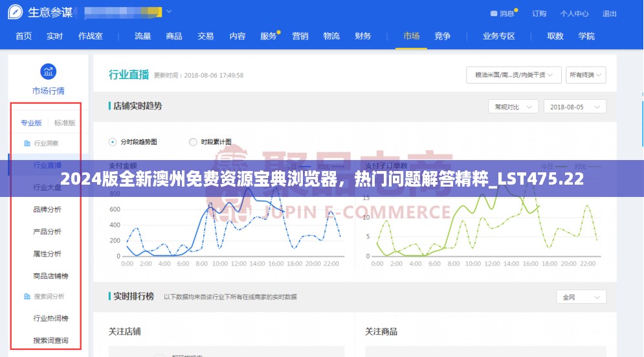This screenshot has height=357, width=644.
Task: Click the 行业洞察 section icon
Action: point(27,143)
